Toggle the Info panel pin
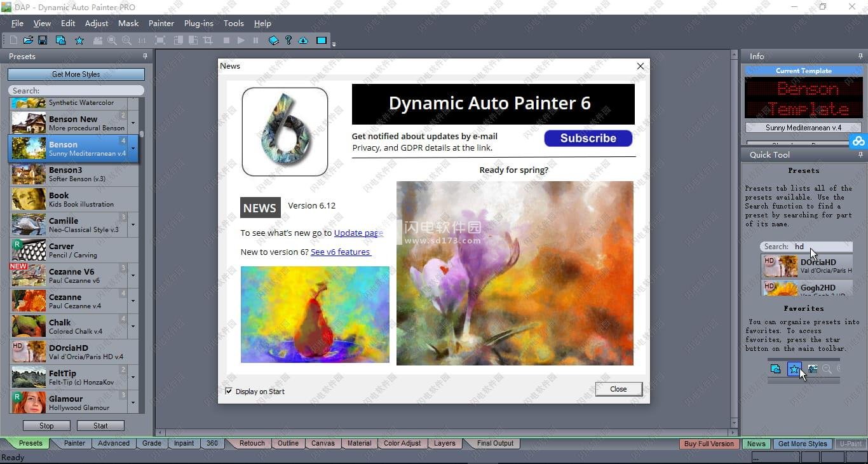 pos(860,56)
